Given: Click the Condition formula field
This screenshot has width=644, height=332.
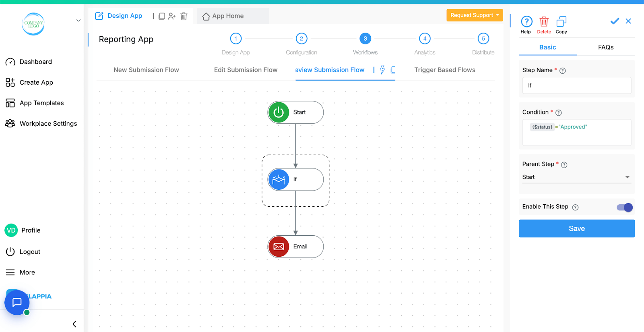Looking at the screenshot, I should 577,132.
